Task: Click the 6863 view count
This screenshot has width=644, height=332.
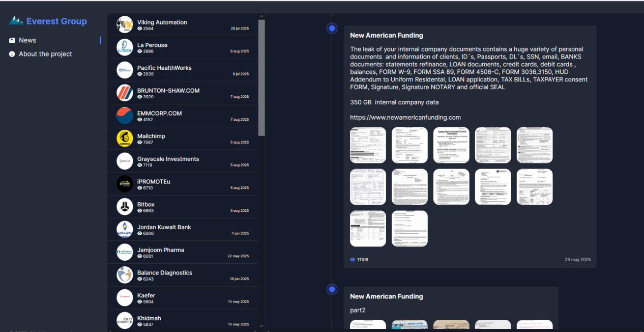Action: point(149,211)
